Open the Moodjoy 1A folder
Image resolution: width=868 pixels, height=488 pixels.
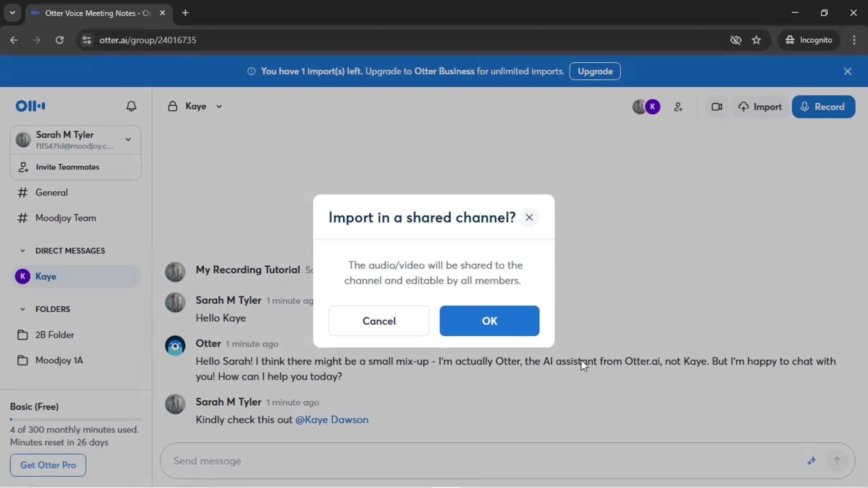coord(76,361)
